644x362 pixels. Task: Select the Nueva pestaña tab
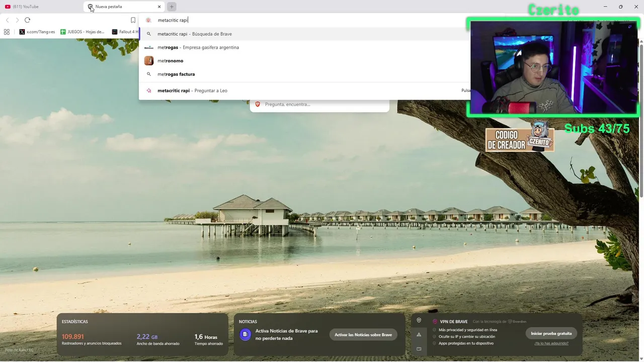point(124,7)
